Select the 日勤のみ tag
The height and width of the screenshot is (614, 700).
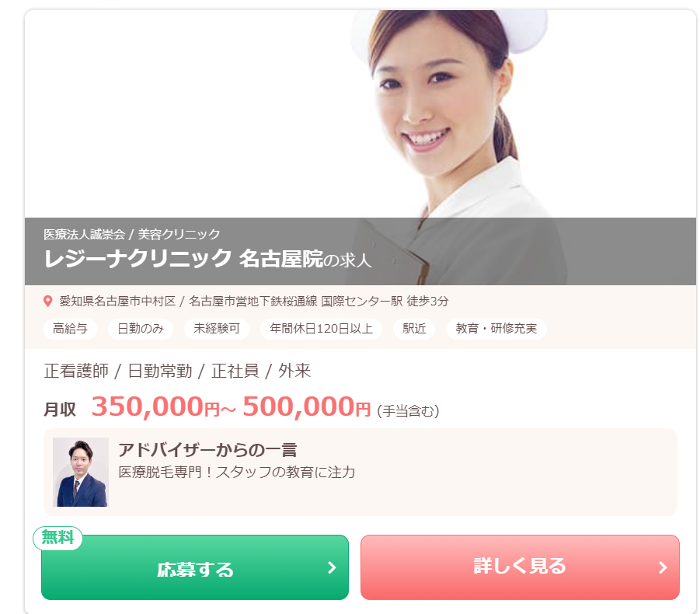141,329
